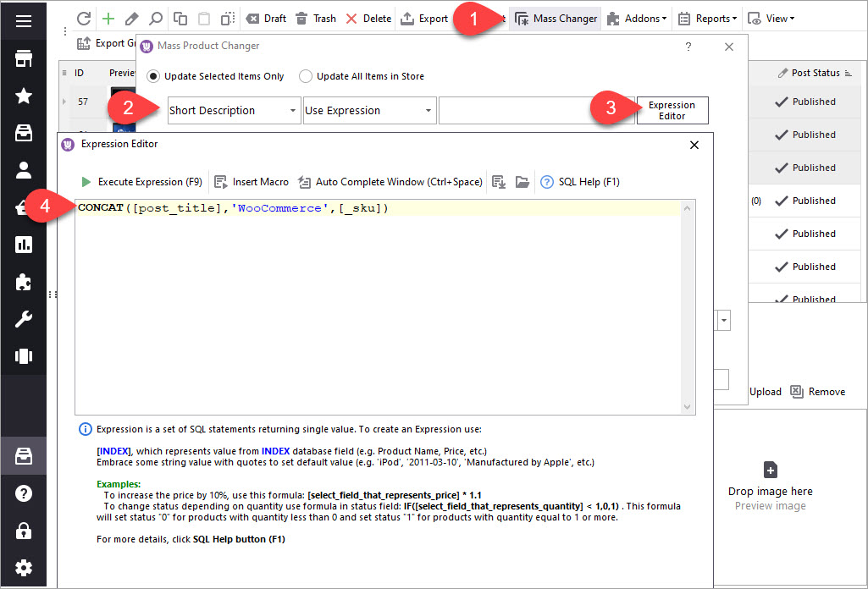Image resolution: width=868 pixels, height=589 pixels.
Task: Click the Refresh icon in toolbar
Action: tap(83, 19)
